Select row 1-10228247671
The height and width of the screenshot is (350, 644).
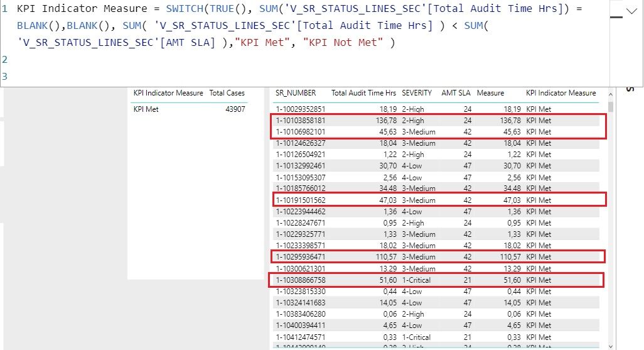pyautogui.click(x=436, y=222)
